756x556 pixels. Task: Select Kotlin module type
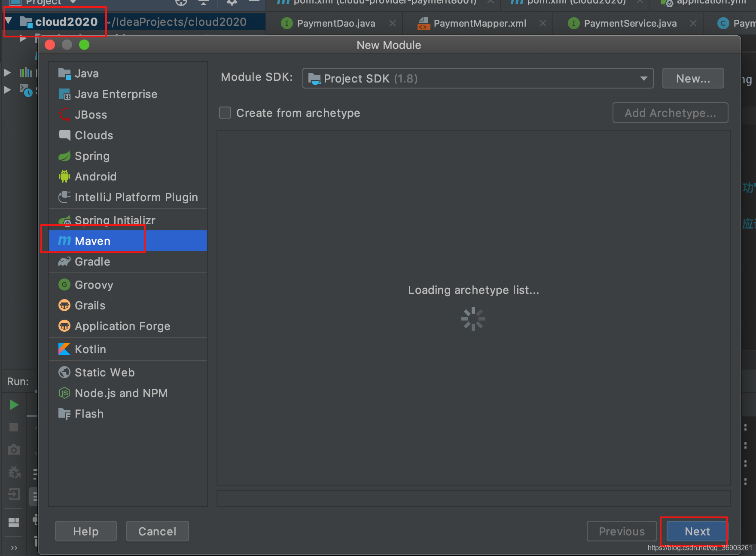coord(128,349)
